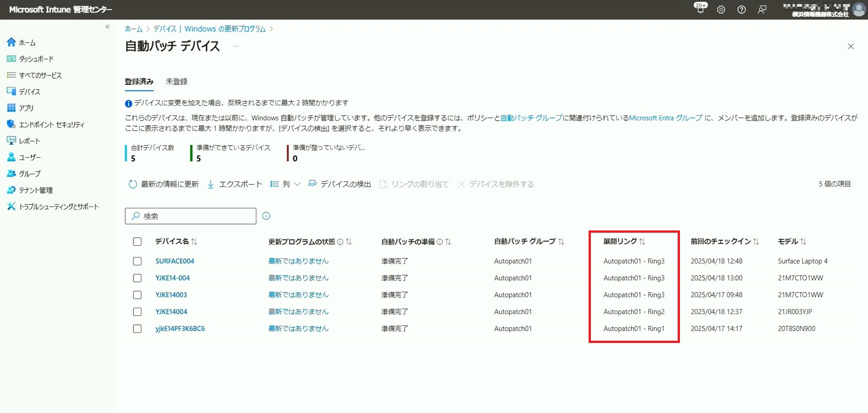Open the YJKE14003 device link
Screen dimensions: 868x413
coord(171,295)
